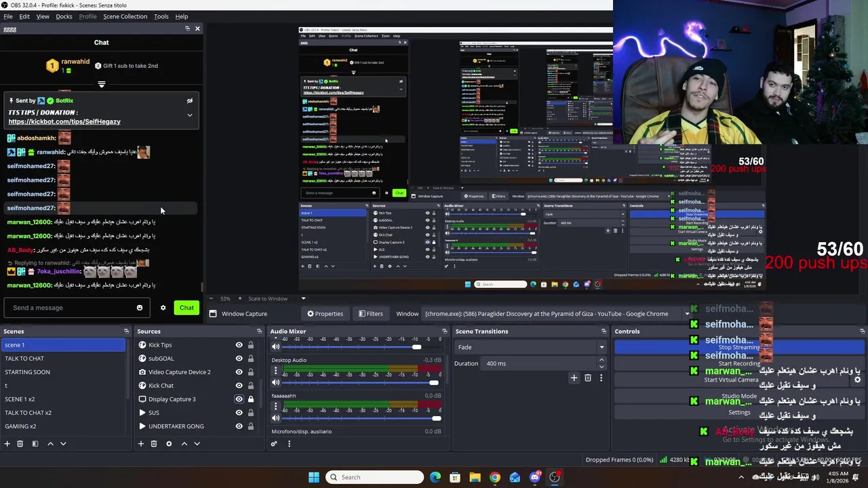Open File Explorer from the taskbar
The height and width of the screenshot is (488, 868).
pyautogui.click(x=475, y=477)
